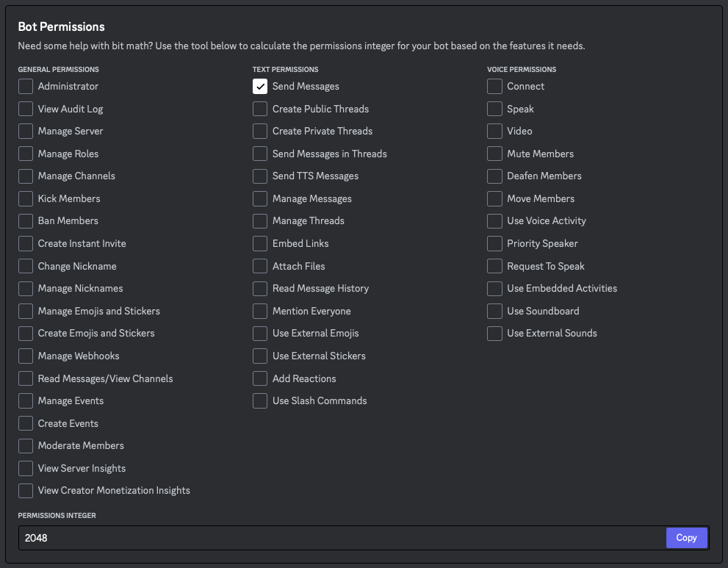Enable Kick Members permission

tap(26, 198)
